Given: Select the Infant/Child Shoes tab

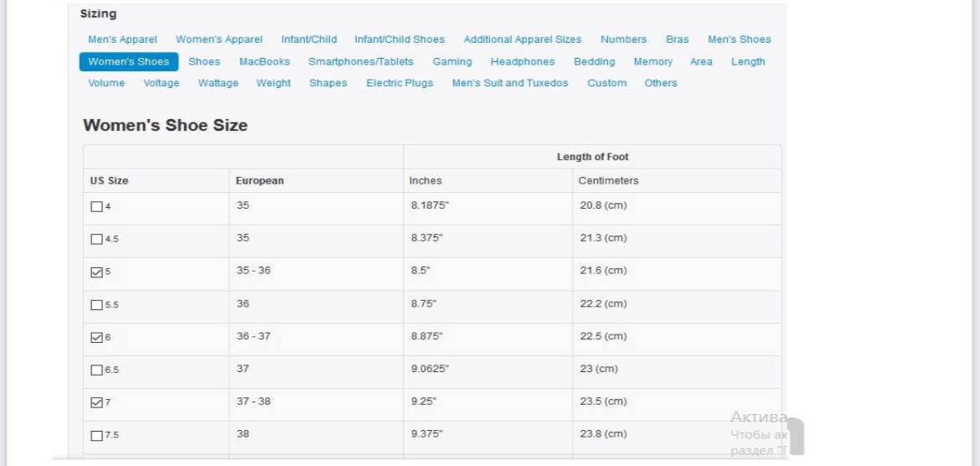Looking at the screenshot, I should click(x=400, y=39).
